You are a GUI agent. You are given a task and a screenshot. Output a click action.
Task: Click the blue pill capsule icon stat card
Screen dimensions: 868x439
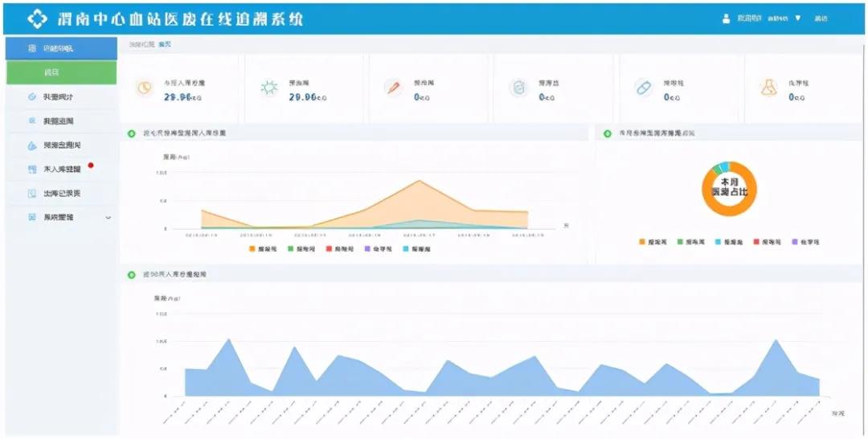644,88
